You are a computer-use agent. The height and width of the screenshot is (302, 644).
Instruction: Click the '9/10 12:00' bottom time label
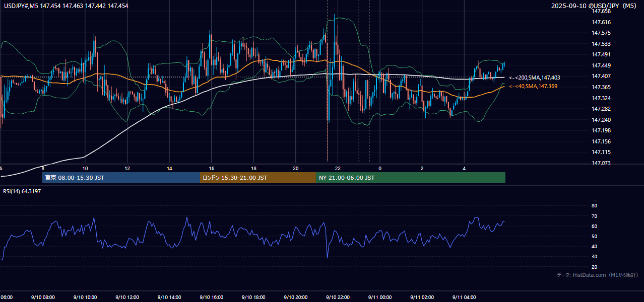pos(127,297)
